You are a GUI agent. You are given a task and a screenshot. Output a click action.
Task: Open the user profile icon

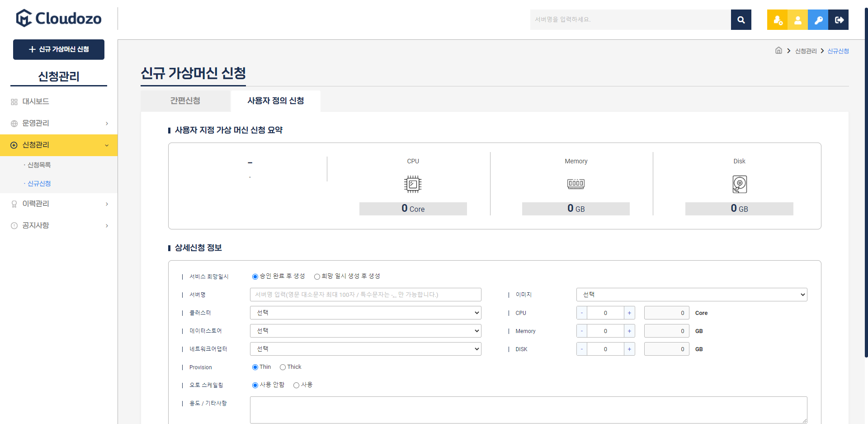(797, 20)
